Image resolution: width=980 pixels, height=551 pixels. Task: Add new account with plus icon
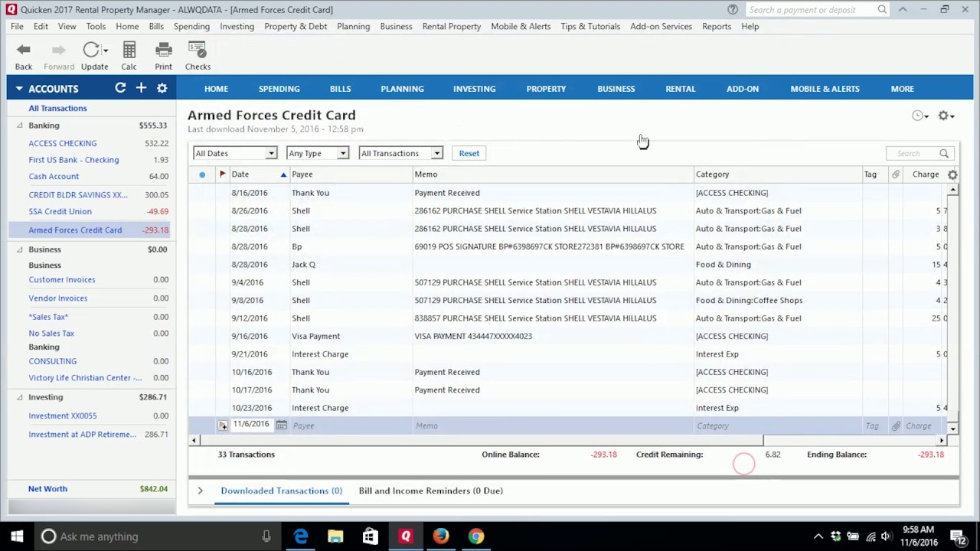141,88
